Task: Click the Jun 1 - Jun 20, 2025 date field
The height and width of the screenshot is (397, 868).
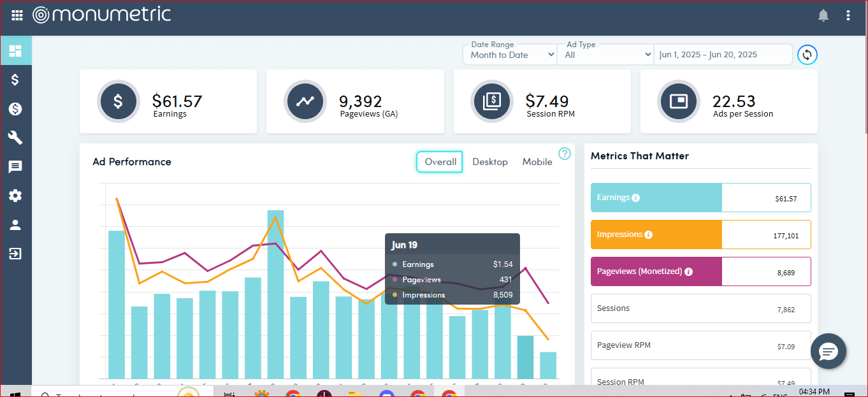Action: [x=723, y=55]
